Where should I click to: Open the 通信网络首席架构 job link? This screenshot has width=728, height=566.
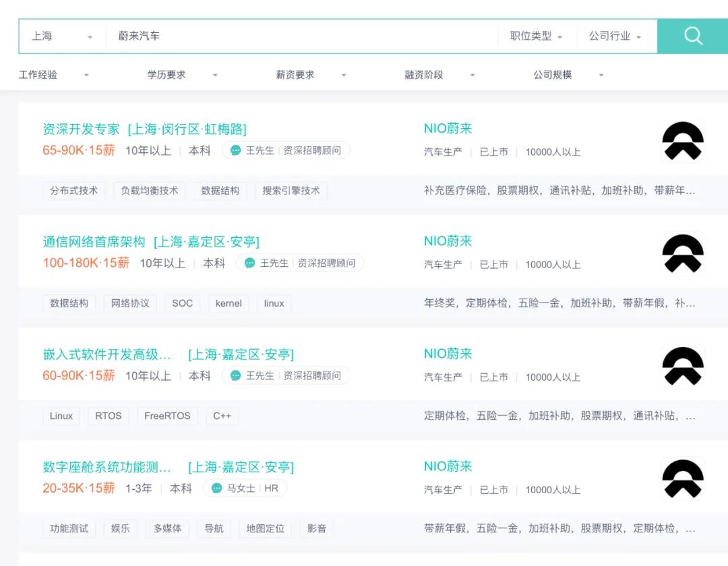(x=94, y=241)
